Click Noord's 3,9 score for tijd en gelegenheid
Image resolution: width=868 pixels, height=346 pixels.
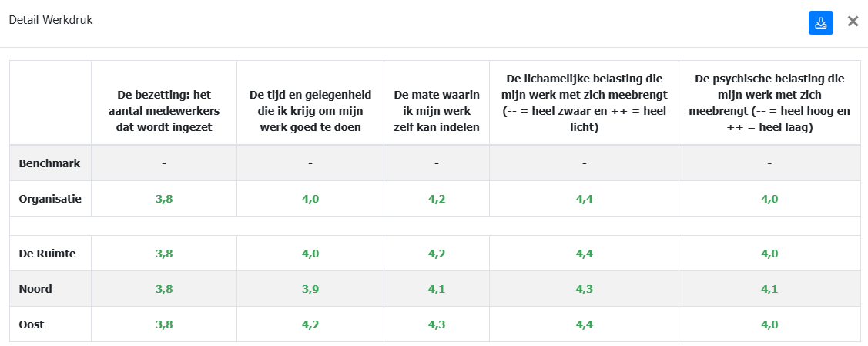pos(310,289)
